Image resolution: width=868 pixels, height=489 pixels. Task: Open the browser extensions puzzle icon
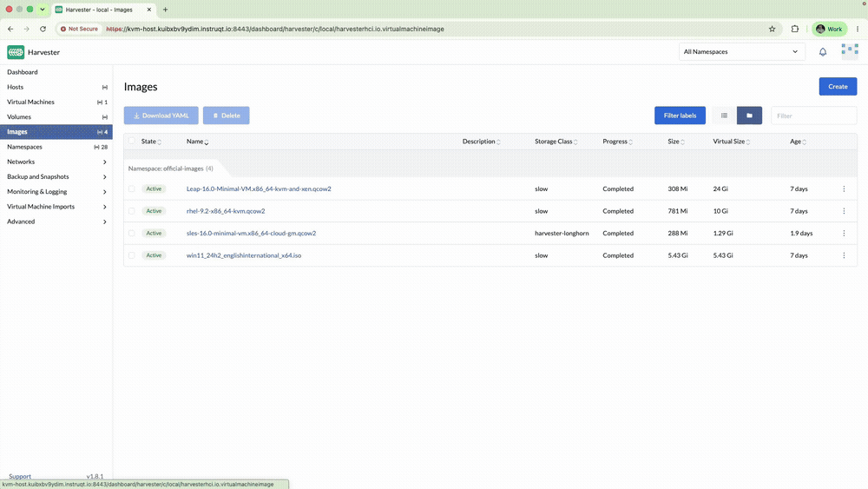(x=795, y=29)
